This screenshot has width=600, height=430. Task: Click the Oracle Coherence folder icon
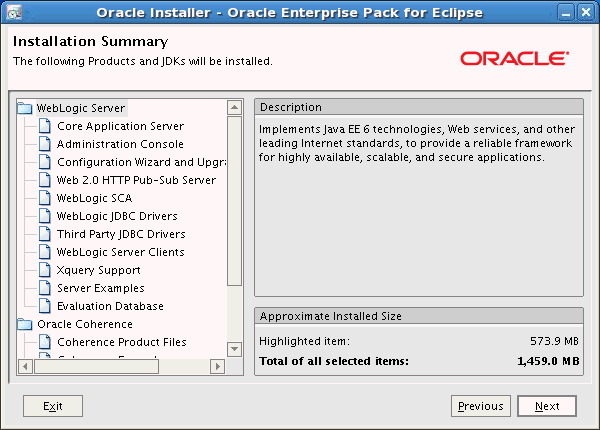point(25,324)
